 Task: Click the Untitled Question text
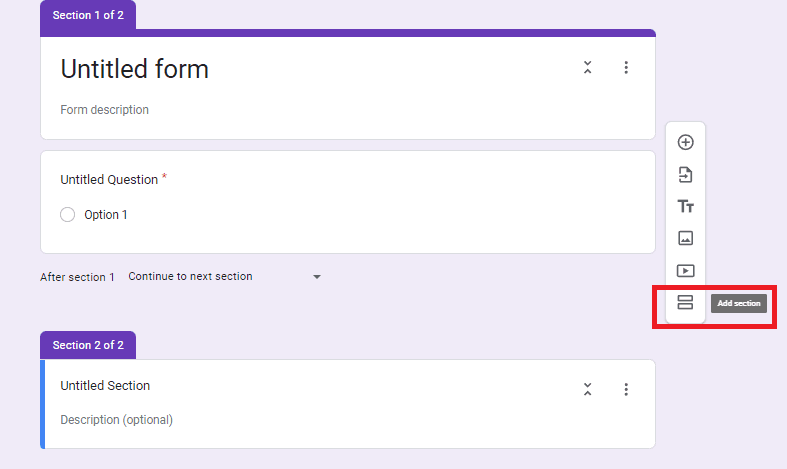pyautogui.click(x=109, y=180)
